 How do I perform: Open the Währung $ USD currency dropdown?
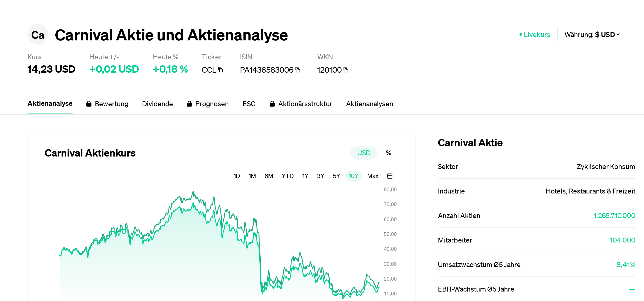592,35
